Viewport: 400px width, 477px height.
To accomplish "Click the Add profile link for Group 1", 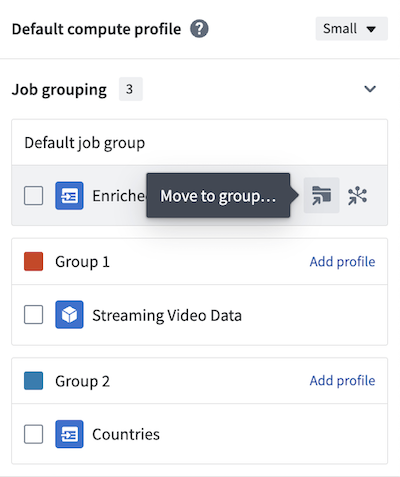I will click(x=342, y=262).
